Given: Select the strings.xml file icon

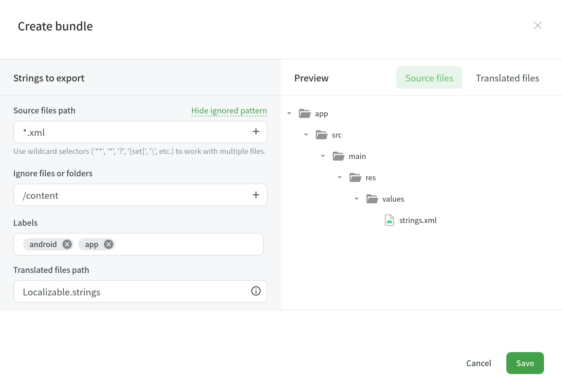Looking at the screenshot, I should tap(389, 220).
